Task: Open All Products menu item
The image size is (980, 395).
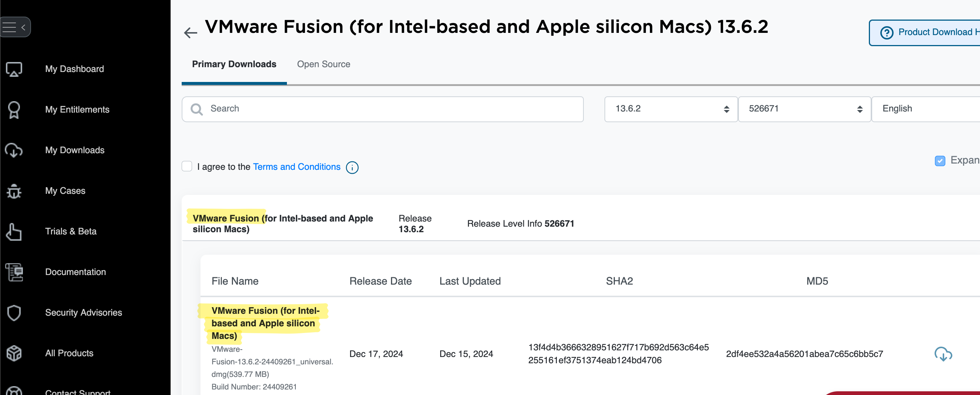Action: [69, 353]
